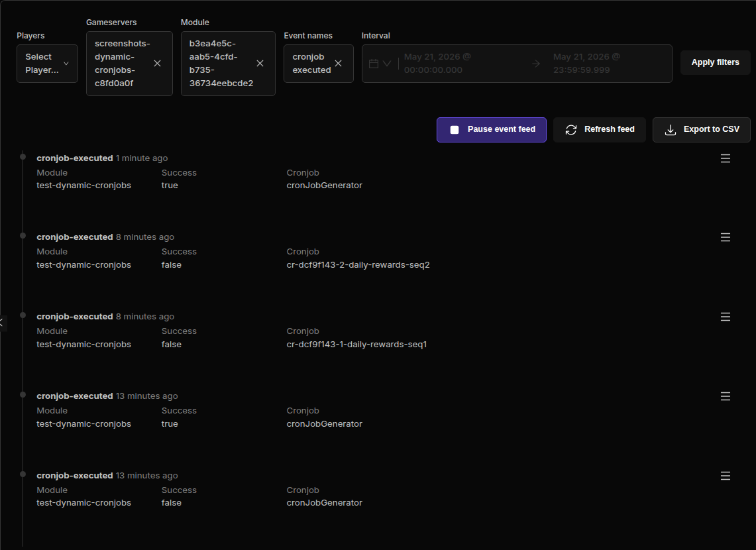Image resolution: width=756 pixels, height=550 pixels.
Task: Export events to CSV
Action: [702, 130]
